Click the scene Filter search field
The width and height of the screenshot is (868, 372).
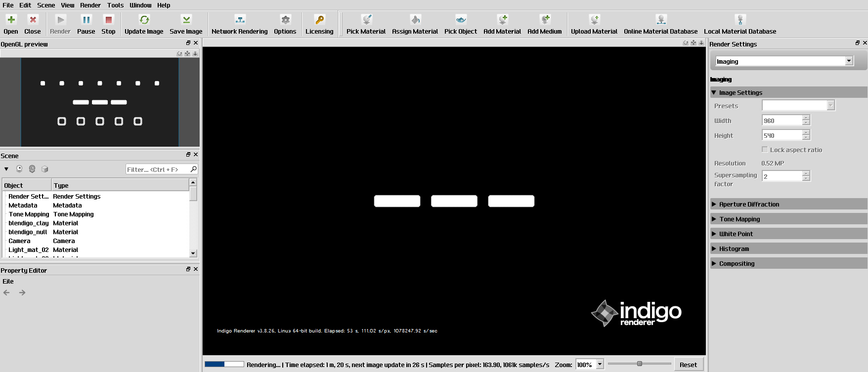[157, 169]
